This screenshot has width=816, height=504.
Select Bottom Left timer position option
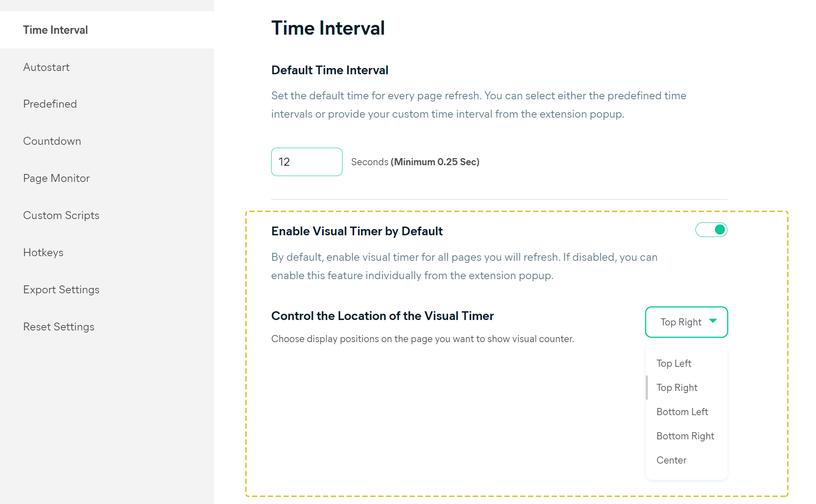tap(682, 411)
